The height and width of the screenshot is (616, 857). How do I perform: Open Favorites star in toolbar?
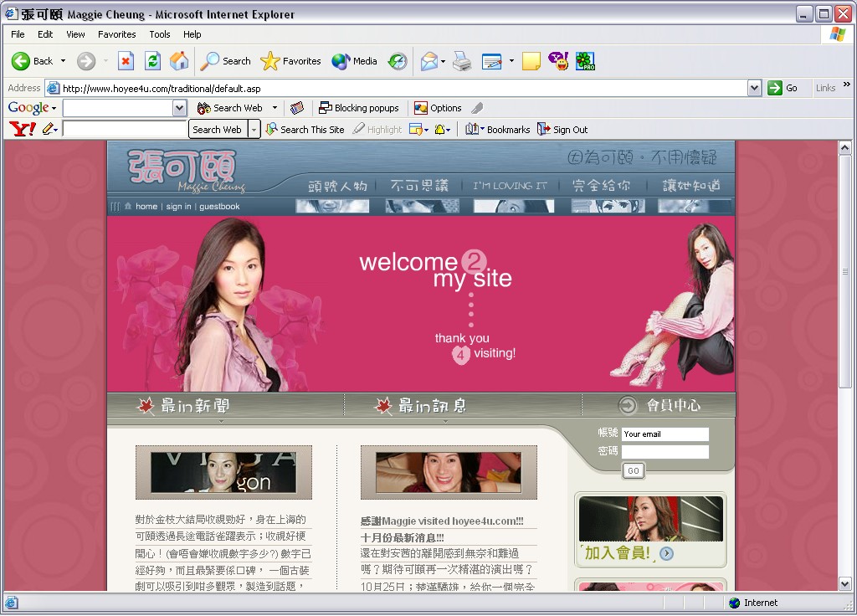pos(290,61)
